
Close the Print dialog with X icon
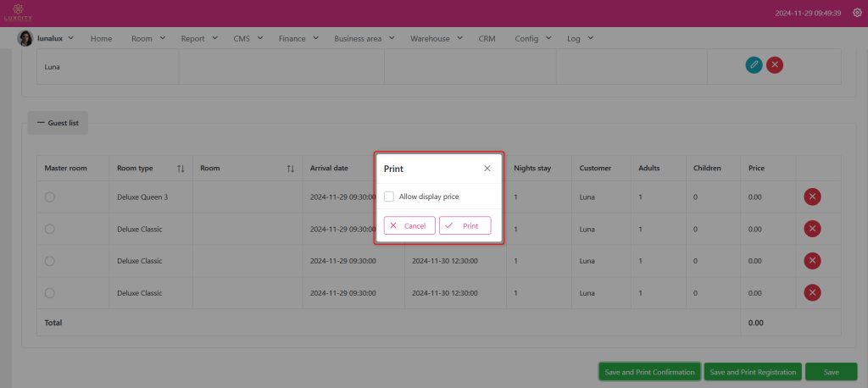tap(487, 169)
